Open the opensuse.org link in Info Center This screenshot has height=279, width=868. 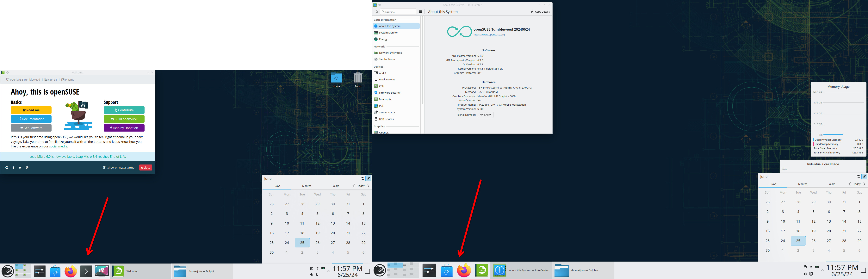(489, 35)
